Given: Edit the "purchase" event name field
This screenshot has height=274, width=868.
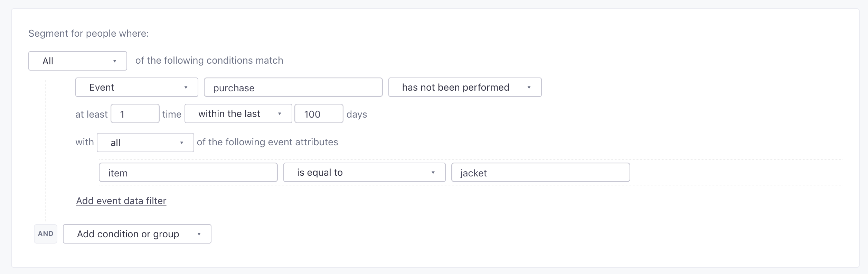Looking at the screenshot, I should pos(293,88).
